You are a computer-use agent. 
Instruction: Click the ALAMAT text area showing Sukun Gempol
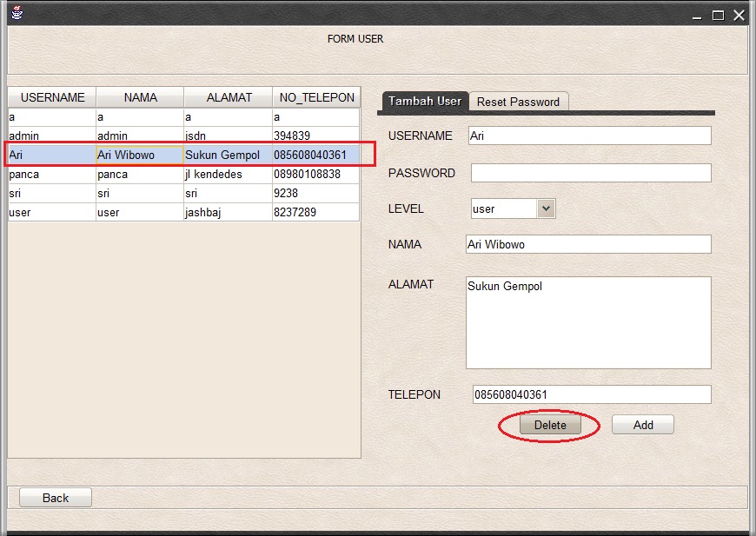589,321
